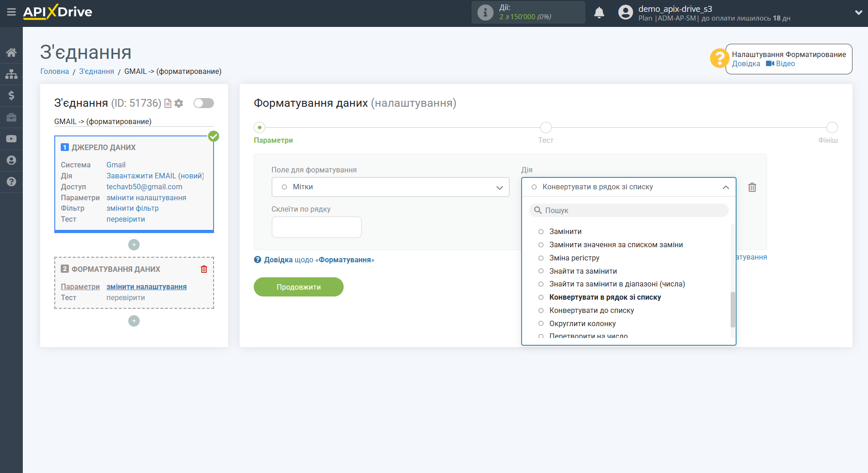Go to Головна breadcrumb
The image size is (868, 473).
point(54,71)
